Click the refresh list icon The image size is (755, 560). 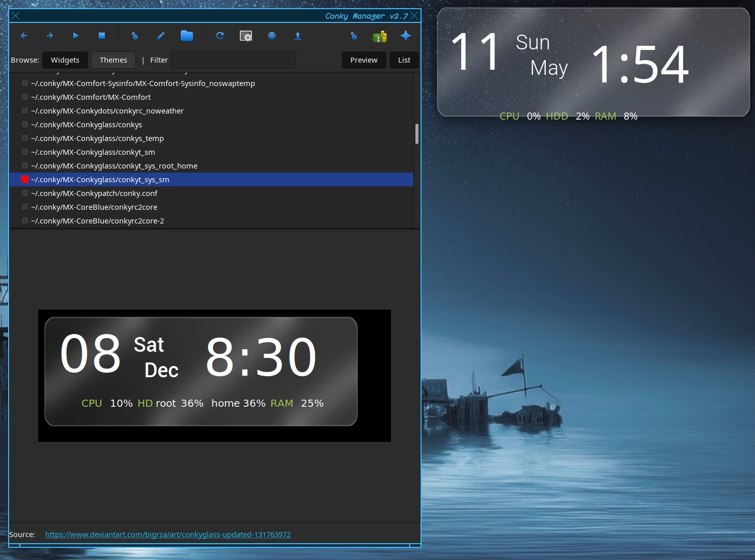pos(220,36)
